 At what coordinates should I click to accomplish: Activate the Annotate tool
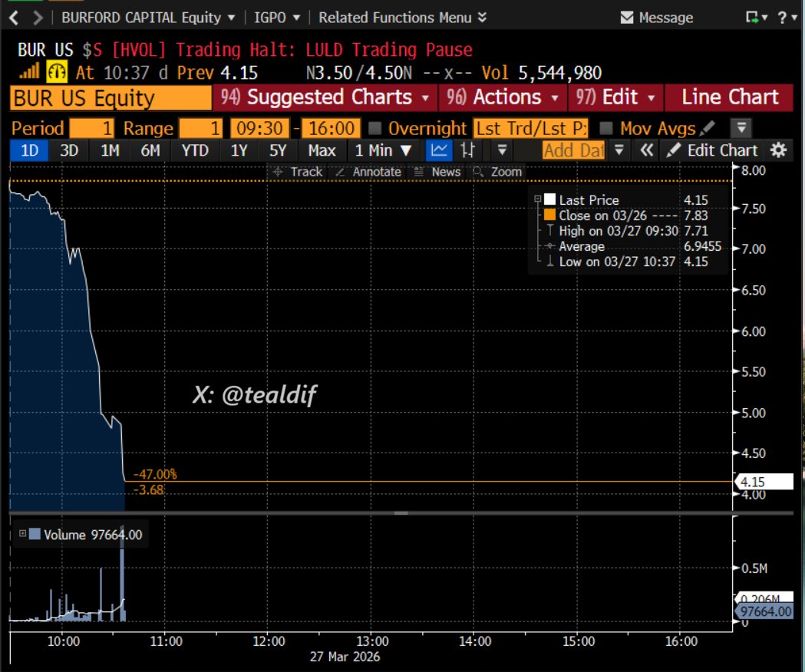(368, 172)
